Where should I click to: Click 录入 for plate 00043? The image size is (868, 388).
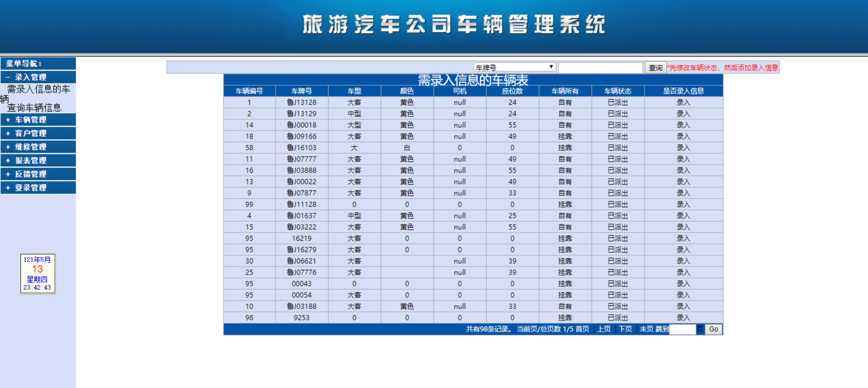pyautogui.click(x=683, y=284)
